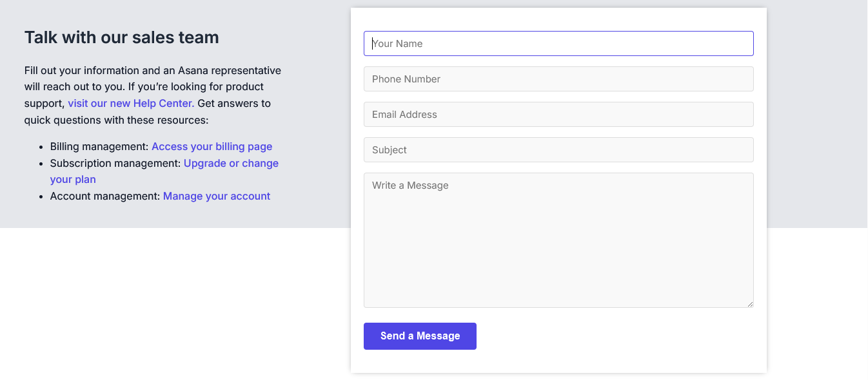Click the bullet point before Billing management
Image resolution: width=868 pixels, height=380 pixels.
(41, 147)
